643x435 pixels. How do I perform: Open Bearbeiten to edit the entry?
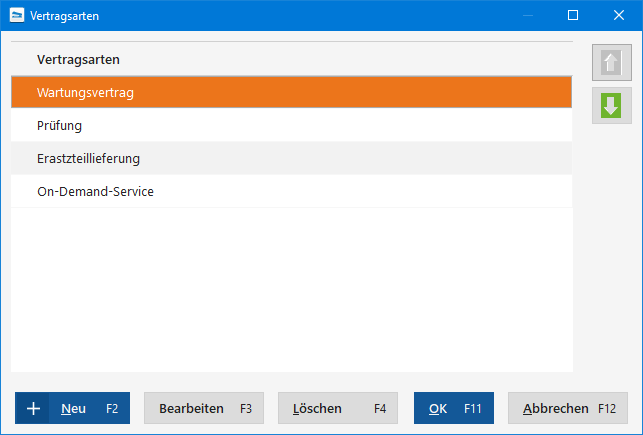click(204, 408)
